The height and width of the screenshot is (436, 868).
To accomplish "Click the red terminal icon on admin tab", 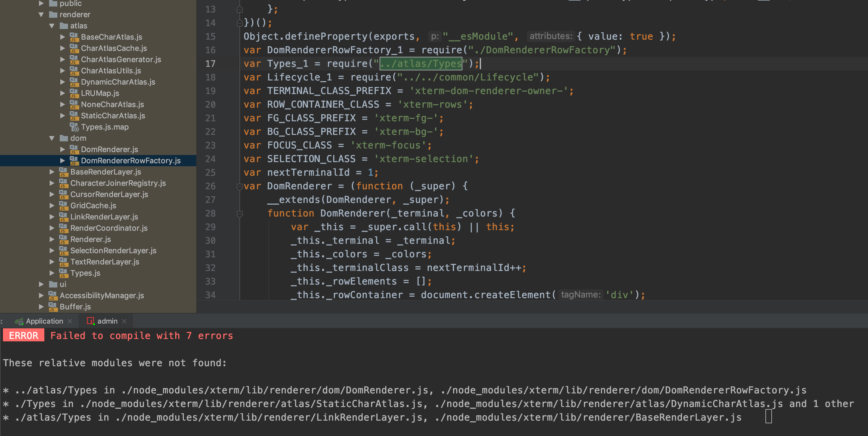I will (90, 321).
